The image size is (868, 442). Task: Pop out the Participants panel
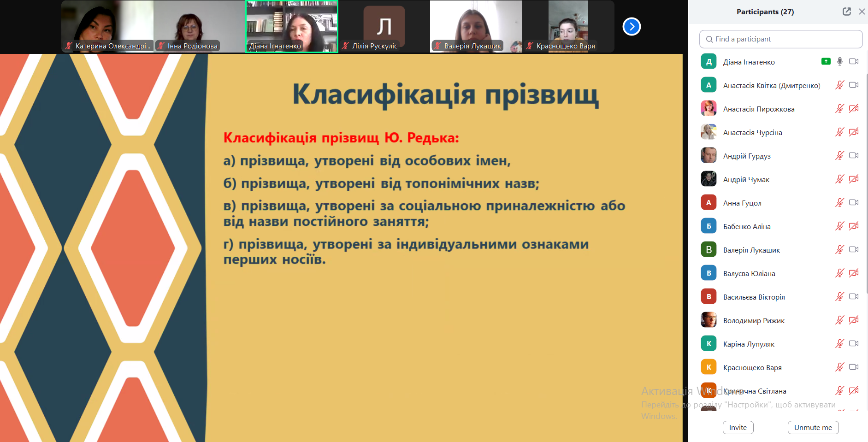pos(846,12)
